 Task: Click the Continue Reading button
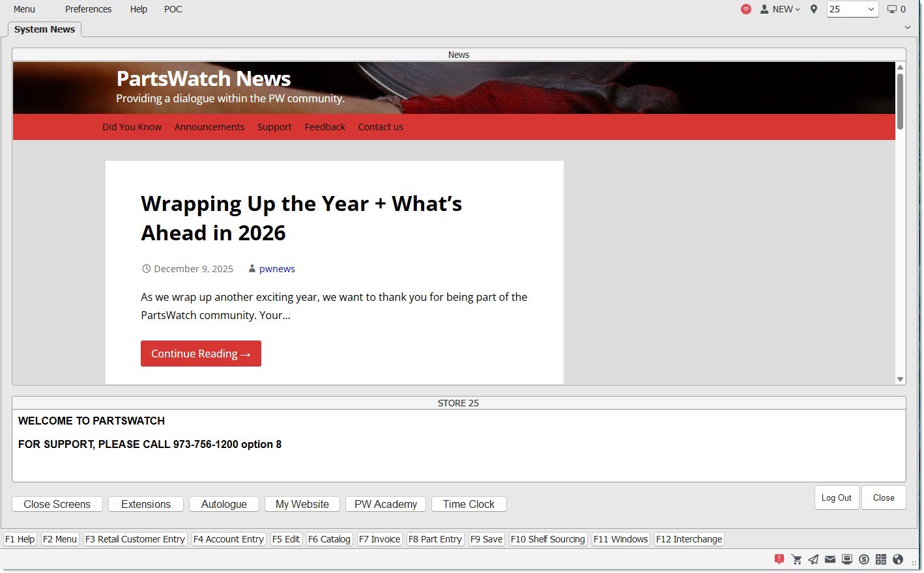201,354
